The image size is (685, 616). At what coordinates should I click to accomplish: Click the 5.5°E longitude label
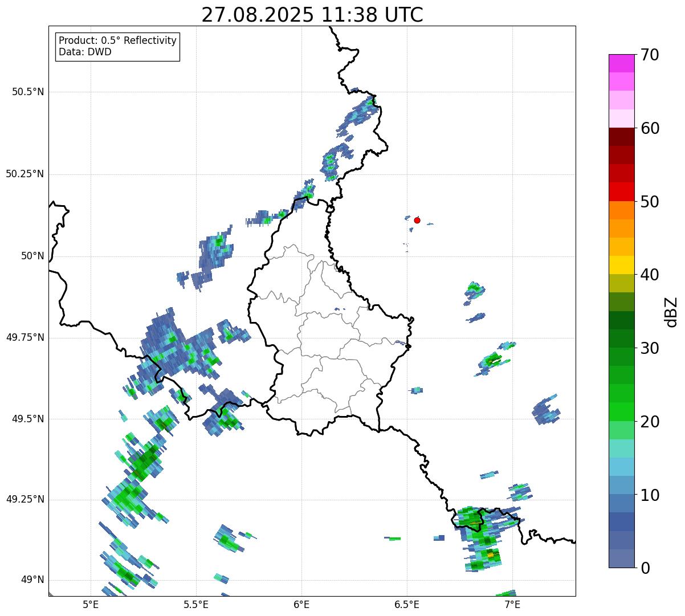click(x=196, y=604)
